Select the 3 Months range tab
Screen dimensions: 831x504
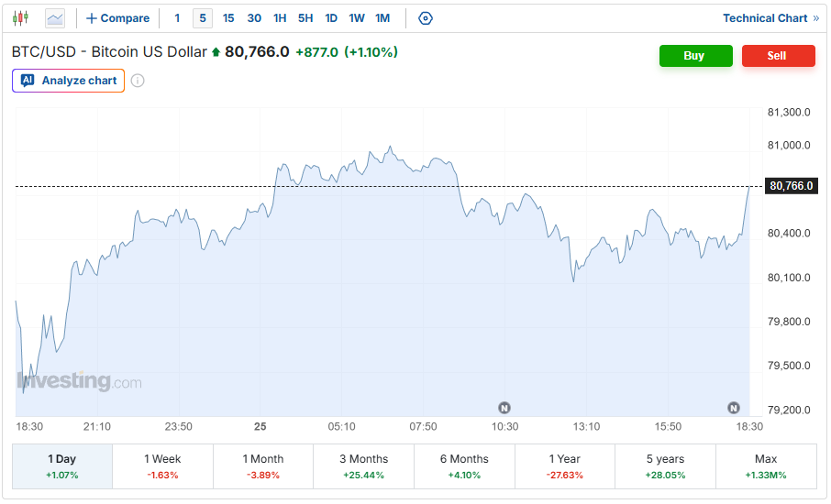[363, 466]
